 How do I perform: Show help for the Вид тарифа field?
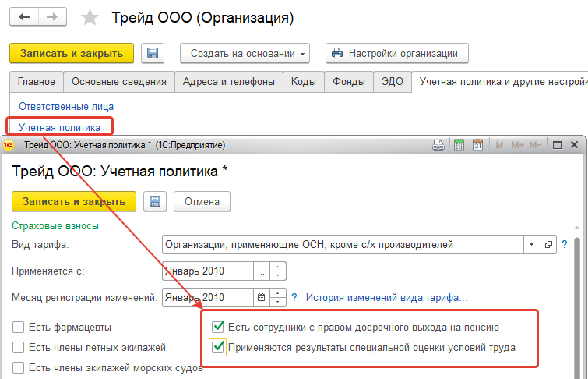(565, 245)
